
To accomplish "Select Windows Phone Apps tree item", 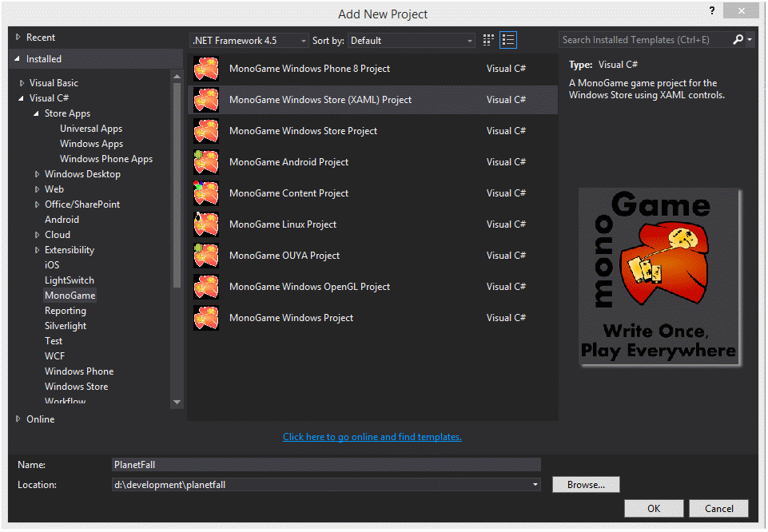I will [x=106, y=159].
